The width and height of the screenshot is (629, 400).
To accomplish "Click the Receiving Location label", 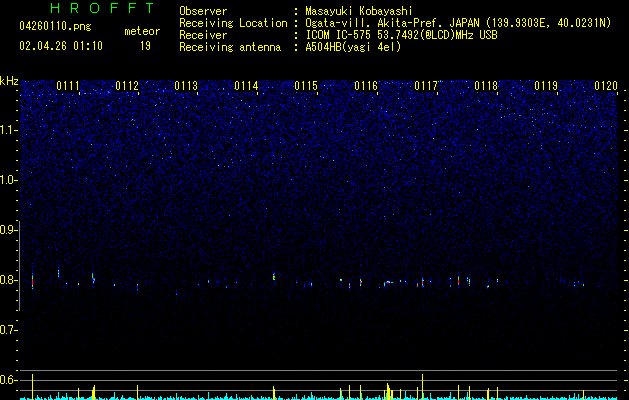I will [233, 23].
